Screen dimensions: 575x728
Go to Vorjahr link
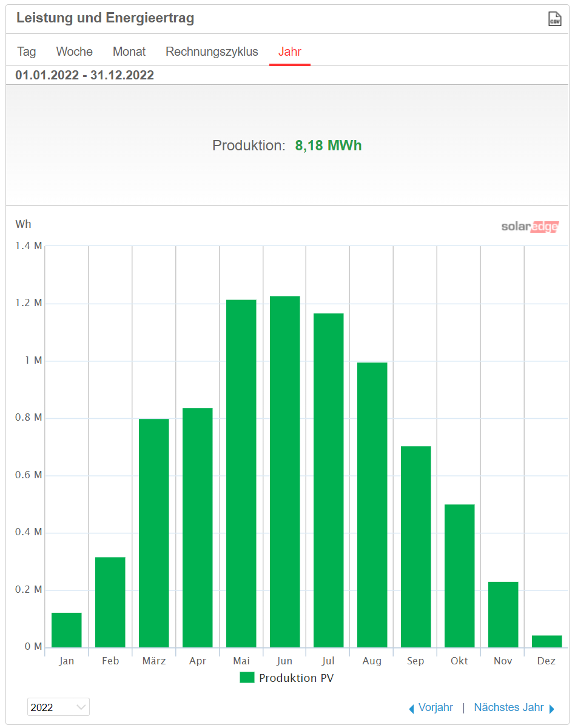pyautogui.click(x=435, y=707)
